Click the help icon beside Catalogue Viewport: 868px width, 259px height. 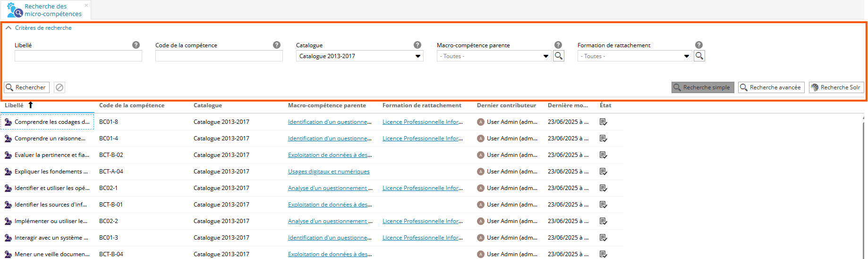417,45
